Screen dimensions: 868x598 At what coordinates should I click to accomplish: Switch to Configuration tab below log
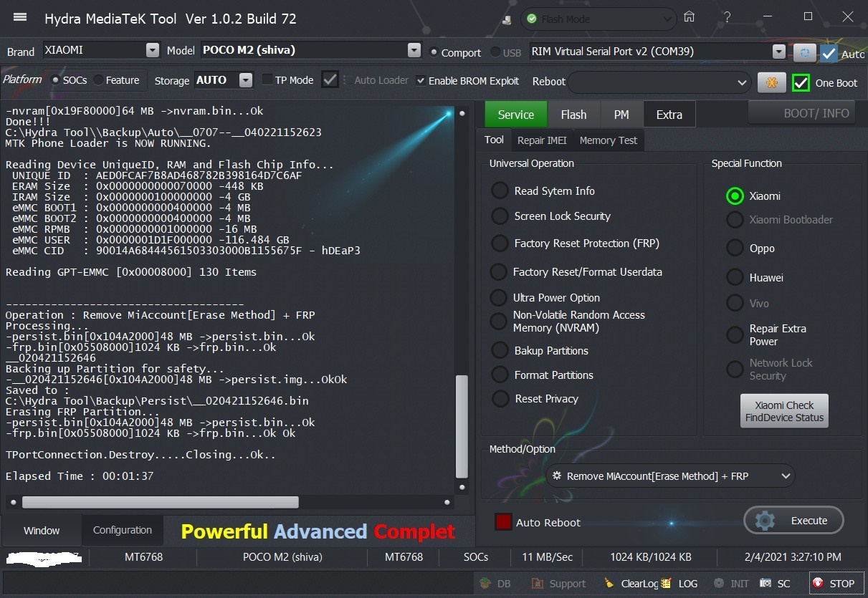(x=123, y=531)
